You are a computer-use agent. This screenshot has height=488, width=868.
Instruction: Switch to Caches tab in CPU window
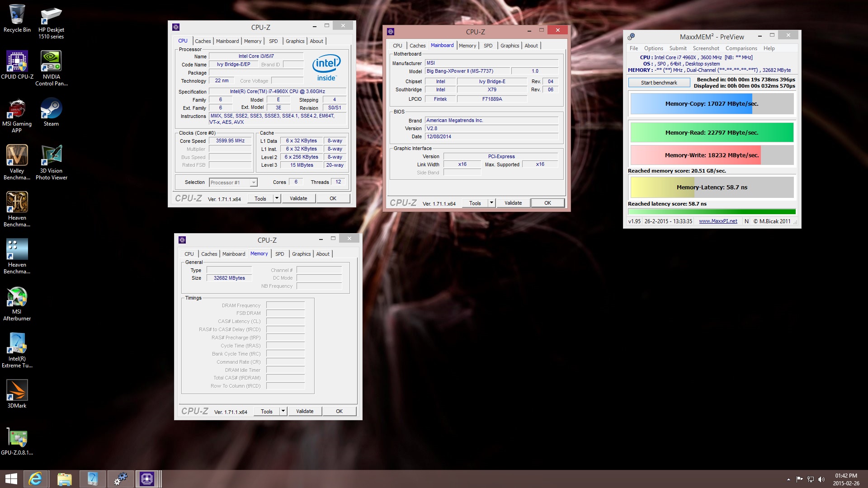(203, 41)
